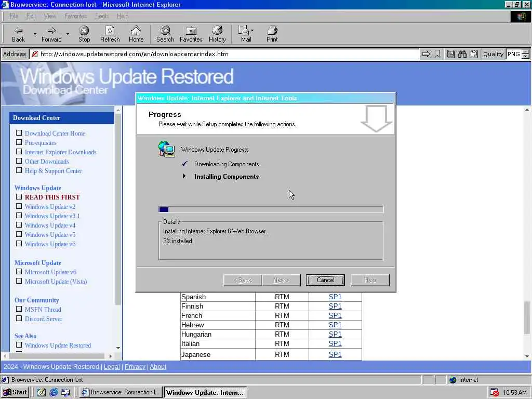Click the box beside MSFN Thread
532x399 pixels.
pos(19,309)
